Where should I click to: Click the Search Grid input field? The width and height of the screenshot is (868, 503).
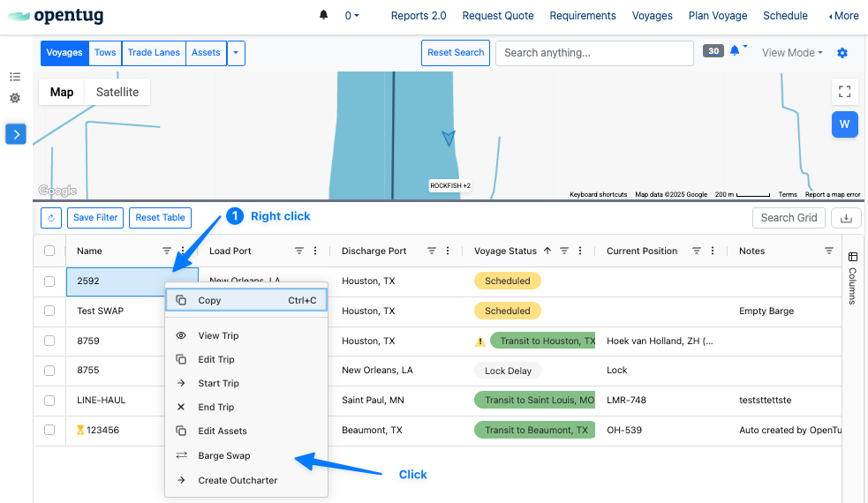789,218
